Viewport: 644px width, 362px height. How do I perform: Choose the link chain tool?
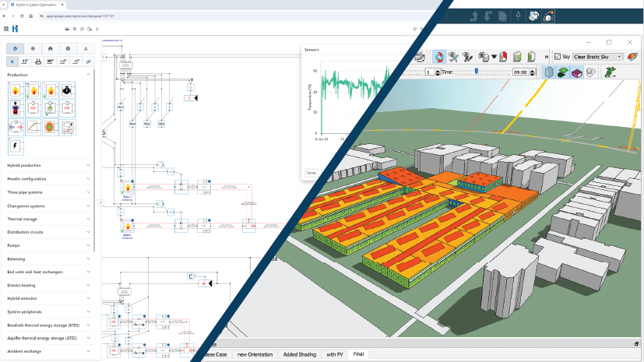[88, 62]
